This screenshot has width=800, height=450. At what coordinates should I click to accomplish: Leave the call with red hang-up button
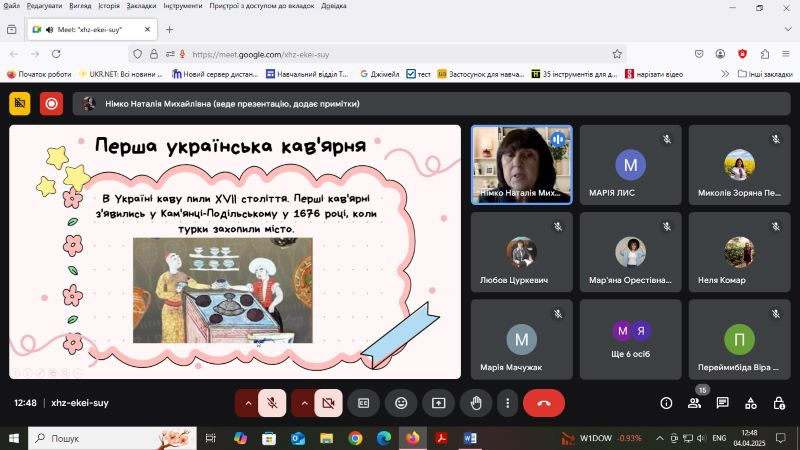pos(543,403)
